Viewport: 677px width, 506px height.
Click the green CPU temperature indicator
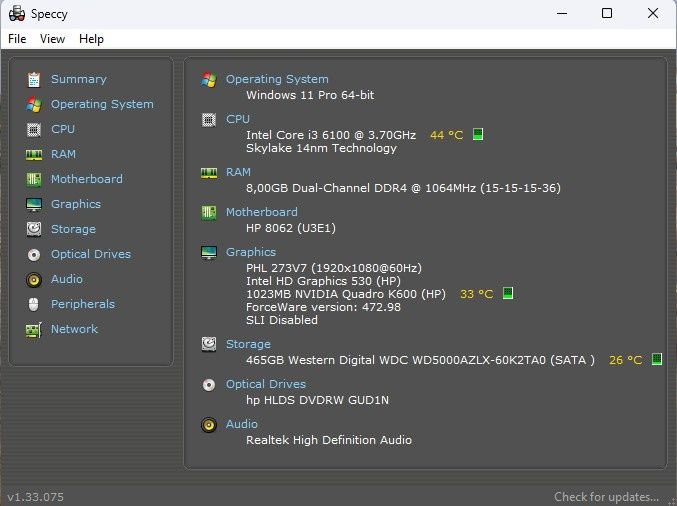pos(478,134)
